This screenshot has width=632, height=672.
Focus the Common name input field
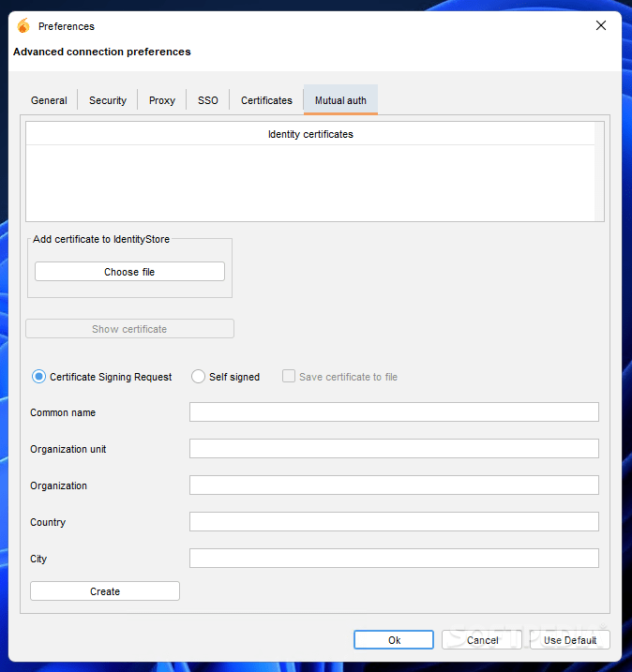point(394,411)
